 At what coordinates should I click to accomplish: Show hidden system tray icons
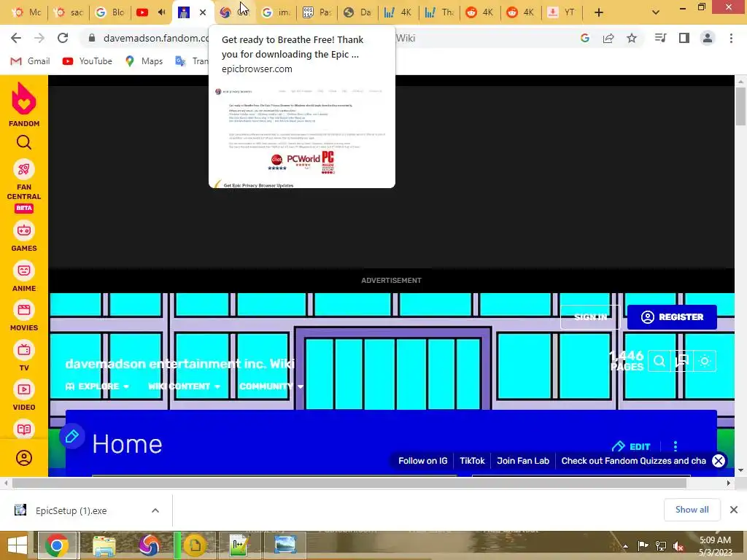click(x=625, y=546)
